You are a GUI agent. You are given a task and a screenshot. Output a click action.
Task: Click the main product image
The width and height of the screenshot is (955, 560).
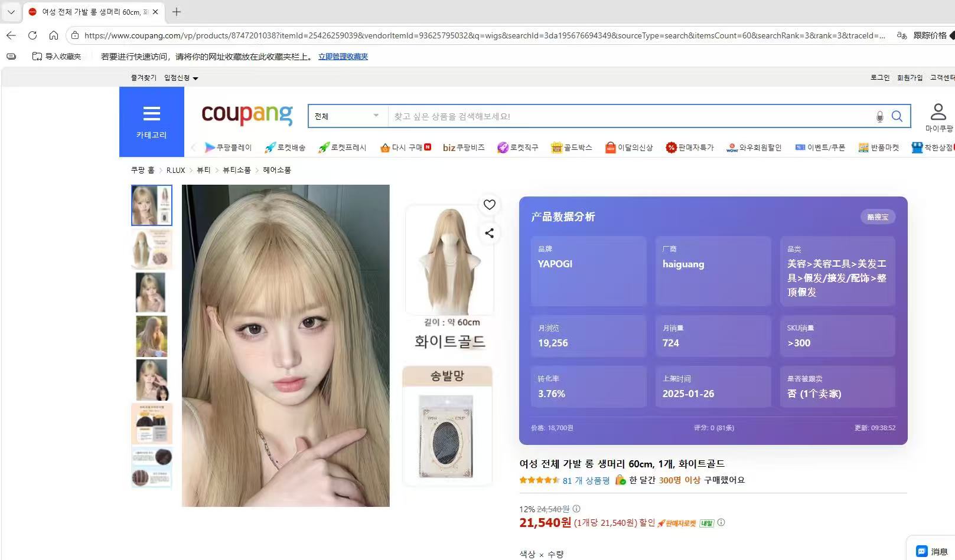coord(286,346)
